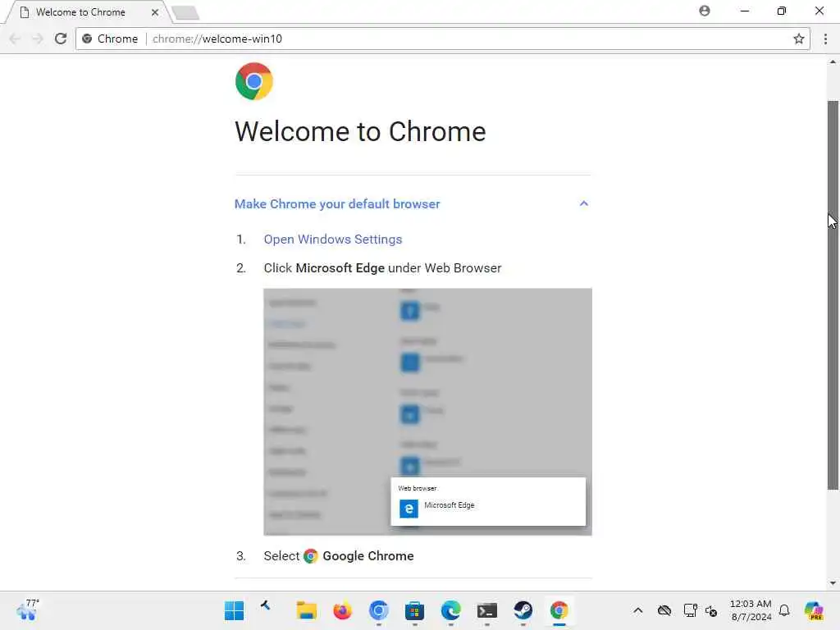The image size is (840, 630).
Task: Open the profile avatar in title bar
Action: (705, 11)
